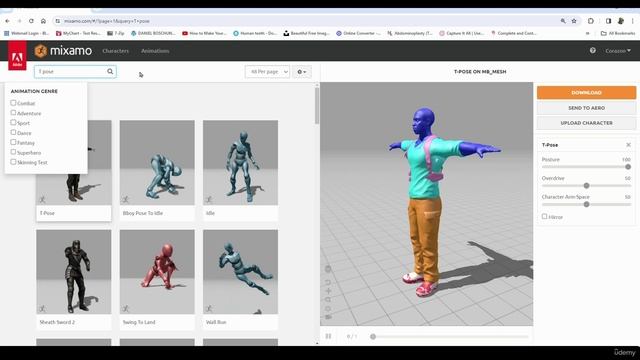Image resolution: width=640 pixels, height=360 pixels.
Task: Click the Send to Aero button
Action: pyautogui.click(x=586, y=108)
